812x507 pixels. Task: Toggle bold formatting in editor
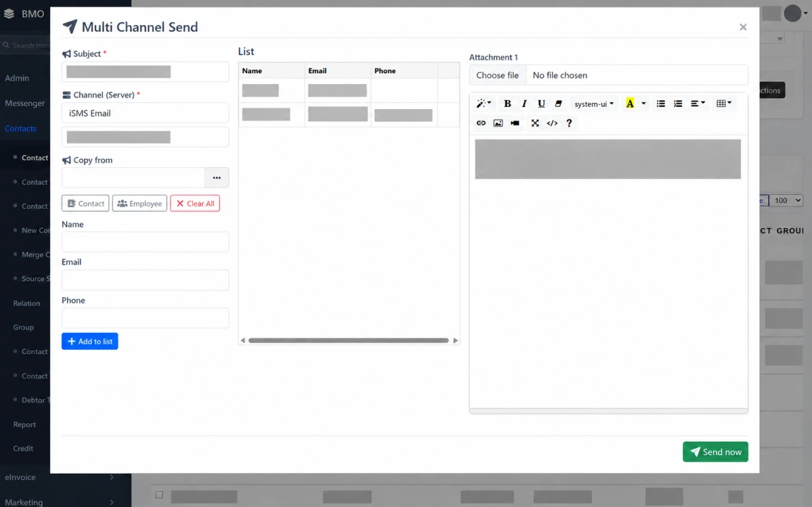pyautogui.click(x=507, y=104)
